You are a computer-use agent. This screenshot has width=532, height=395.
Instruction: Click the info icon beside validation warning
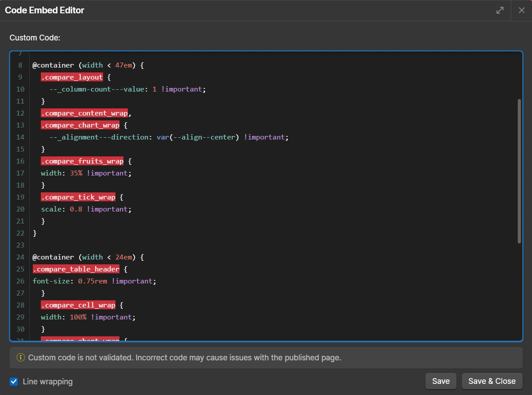tap(21, 357)
